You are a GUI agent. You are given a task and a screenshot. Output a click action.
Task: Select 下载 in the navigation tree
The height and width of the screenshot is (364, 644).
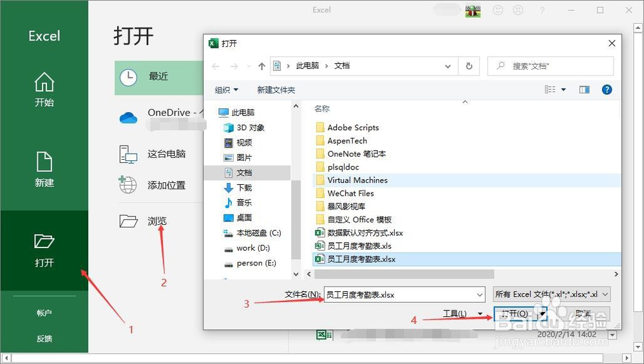[238, 187]
